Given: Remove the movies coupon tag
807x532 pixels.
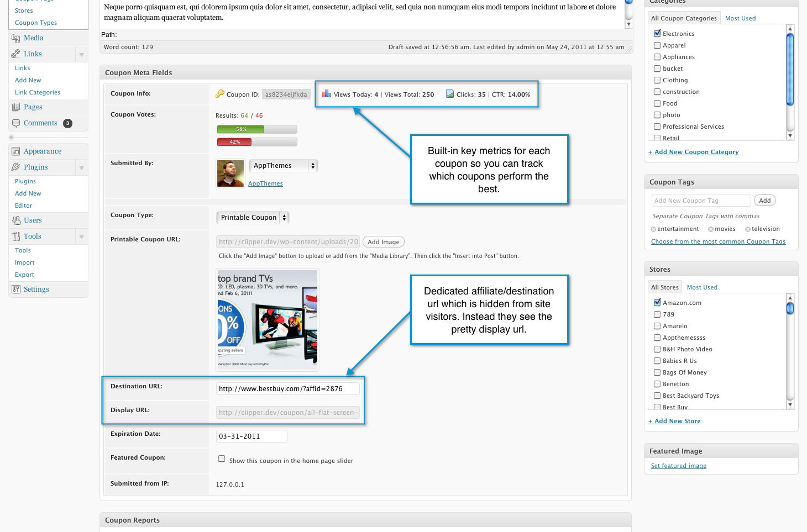Looking at the screenshot, I should [x=711, y=229].
